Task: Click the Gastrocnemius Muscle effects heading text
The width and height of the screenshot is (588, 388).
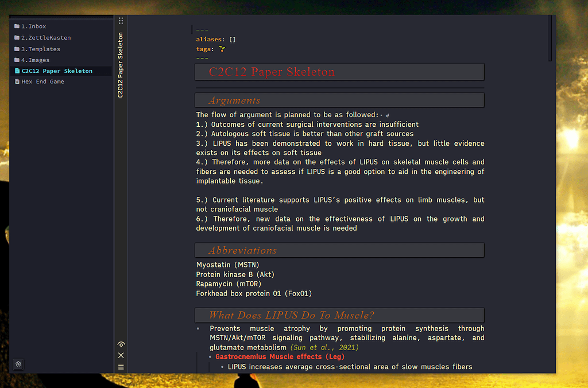Action: [279, 356]
